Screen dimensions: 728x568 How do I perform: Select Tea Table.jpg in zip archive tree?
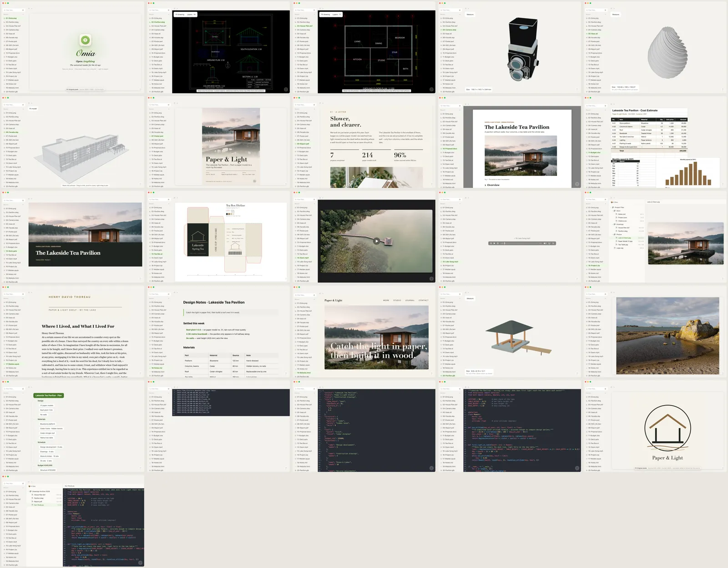click(x=627, y=245)
